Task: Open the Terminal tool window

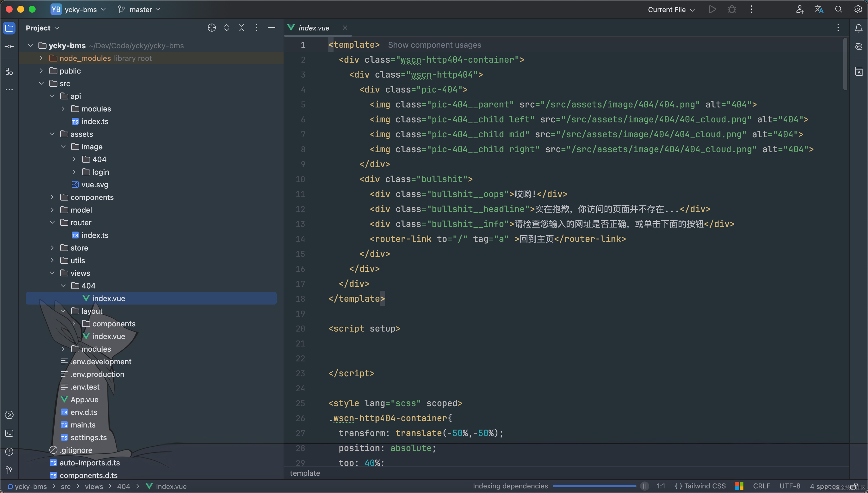Action: pyautogui.click(x=9, y=433)
